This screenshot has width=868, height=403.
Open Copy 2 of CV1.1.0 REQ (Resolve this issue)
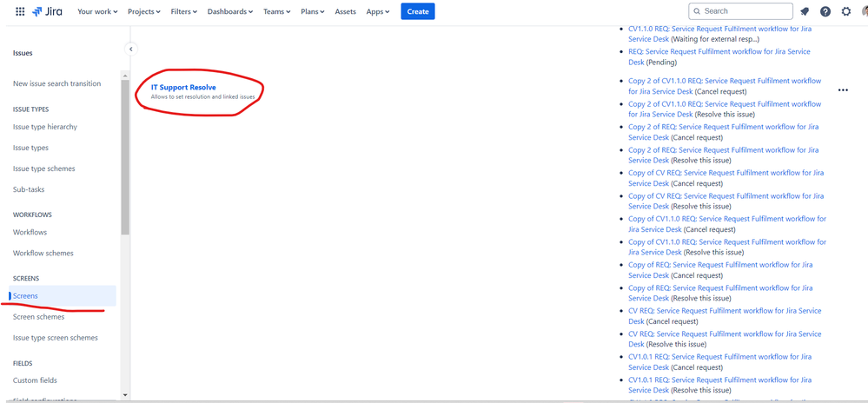point(725,109)
